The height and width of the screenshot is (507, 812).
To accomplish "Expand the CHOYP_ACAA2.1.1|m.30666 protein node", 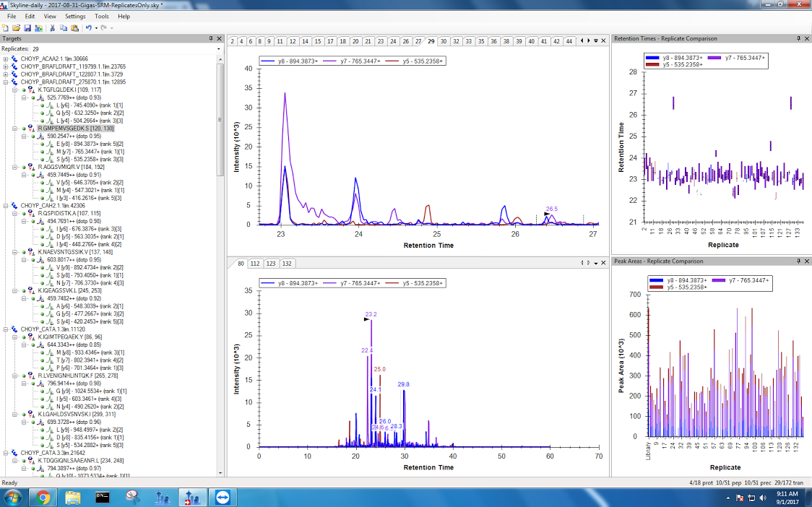I will [x=6, y=58].
